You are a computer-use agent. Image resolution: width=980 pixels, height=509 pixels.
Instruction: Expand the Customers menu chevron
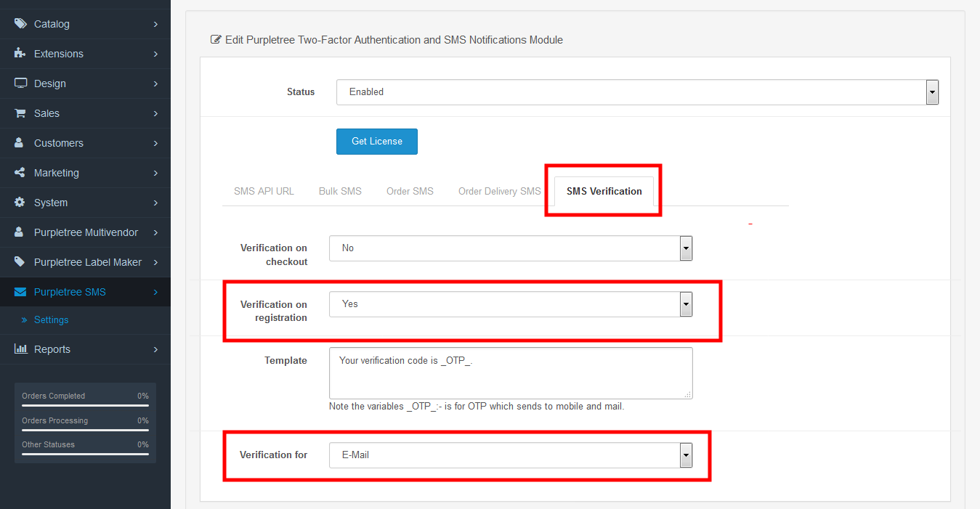(x=155, y=143)
